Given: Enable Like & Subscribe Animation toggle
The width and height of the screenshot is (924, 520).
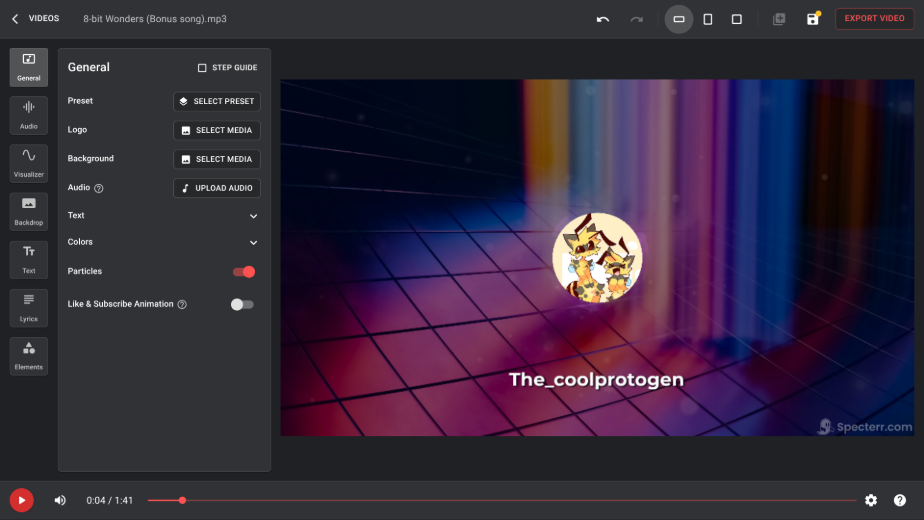Looking at the screenshot, I should tap(242, 304).
